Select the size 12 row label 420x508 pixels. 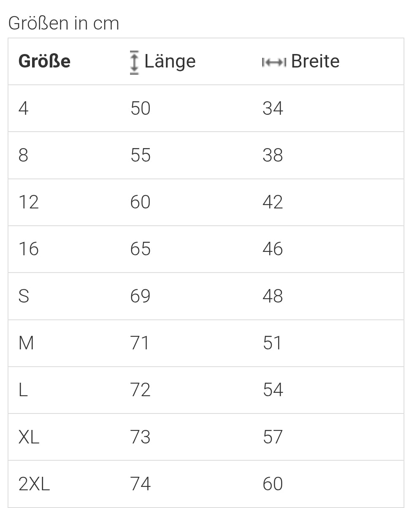tap(29, 202)
